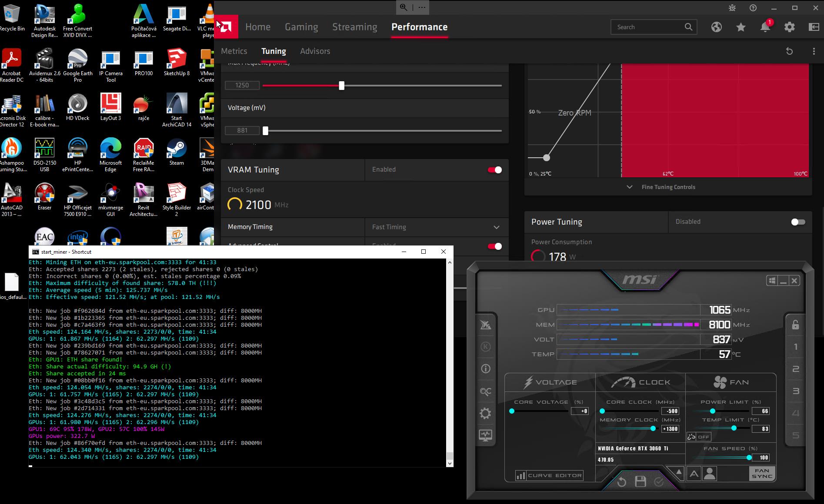824x504 pixels.
Task: Select Performance tab
Action: 419,27
